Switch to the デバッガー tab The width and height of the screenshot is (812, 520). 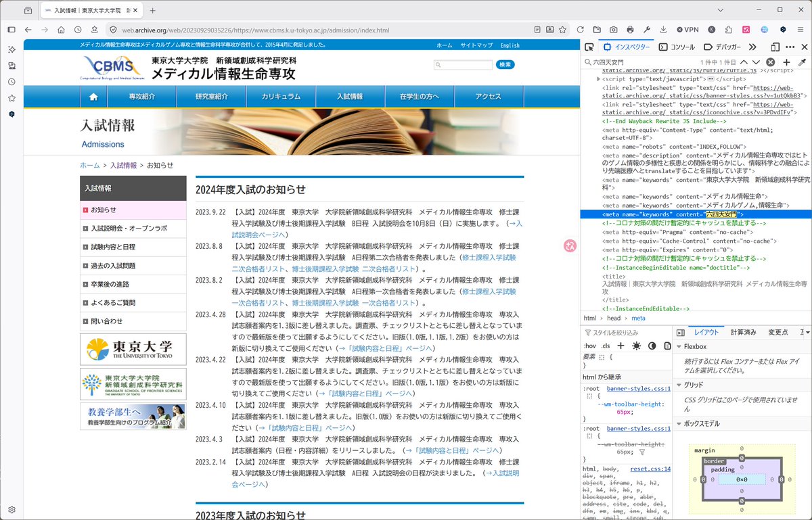722,47
